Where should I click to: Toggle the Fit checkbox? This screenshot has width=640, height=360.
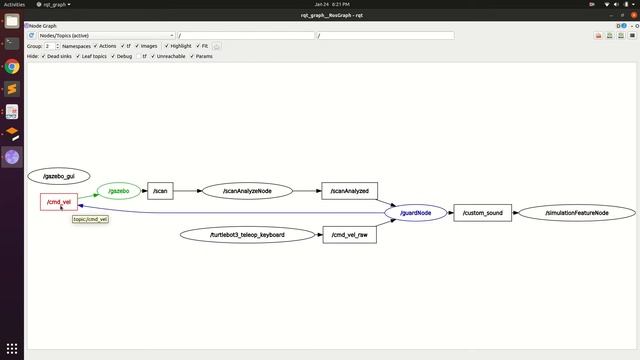[202, 46]
